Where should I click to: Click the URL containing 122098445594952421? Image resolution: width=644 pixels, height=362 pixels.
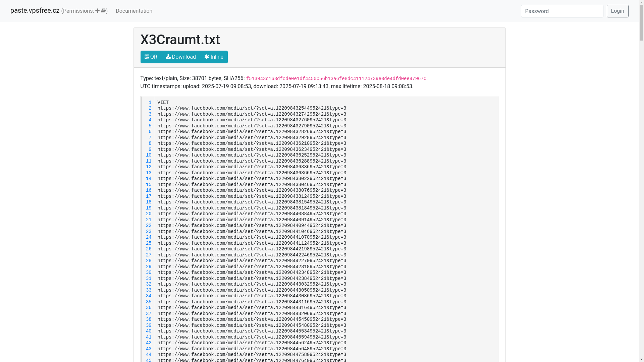pos(252,337)
